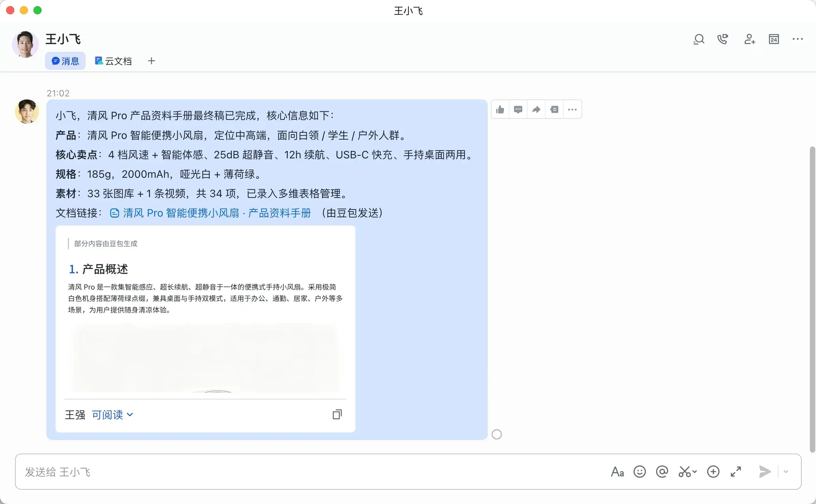816x504 pixels.
Task: Click the macOS green fullscreen window button
Action: pos(37,10)
